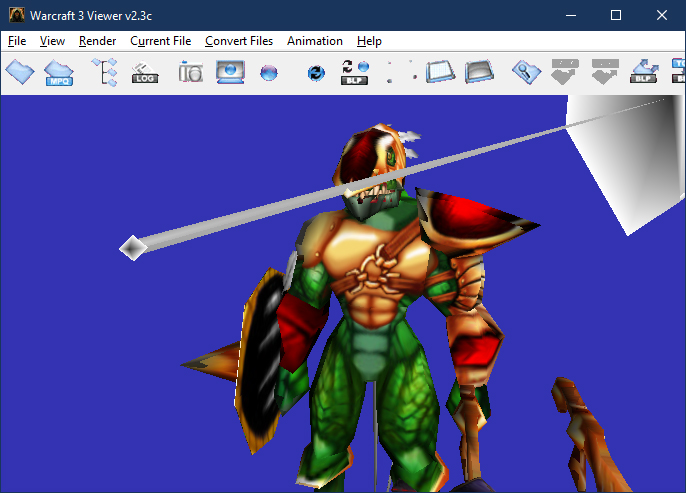The width and height of the screenshot is (686, 493).
Task: Click the Warcraft 3 Viewer title bar icon
Action: click(17, 15)
